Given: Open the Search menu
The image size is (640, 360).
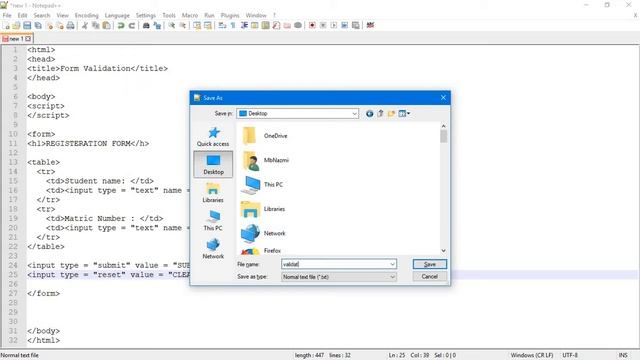Looking at the screenshot, I should point(42,15).
